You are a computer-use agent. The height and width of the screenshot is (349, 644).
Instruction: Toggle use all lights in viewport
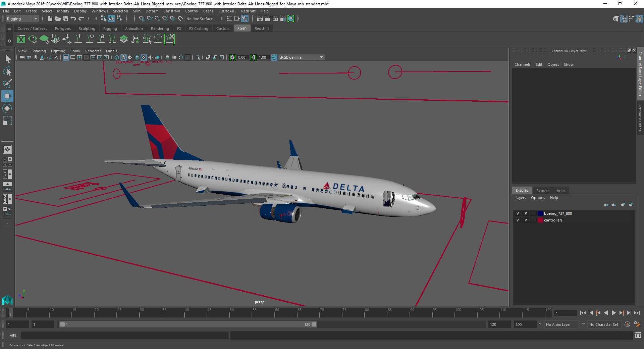pyautogui.click(x=150, y=57)
